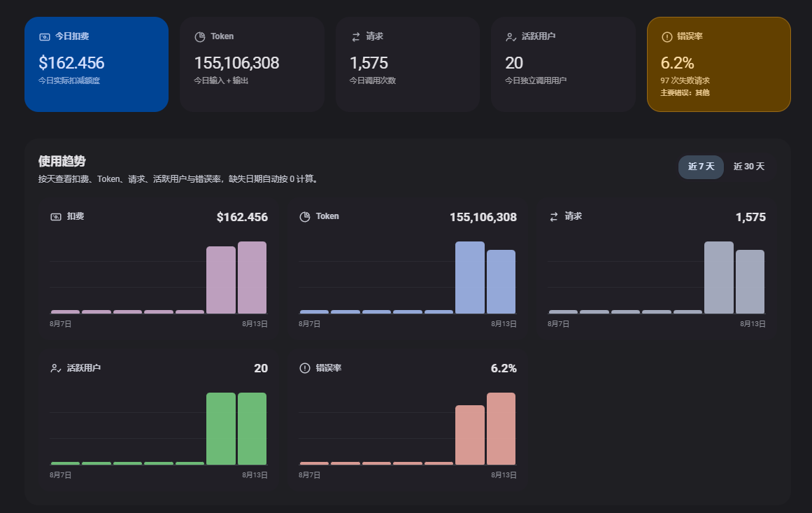Click the pie icon in Token chart header
Screen dimensions: 812x513
coord(305,216)
